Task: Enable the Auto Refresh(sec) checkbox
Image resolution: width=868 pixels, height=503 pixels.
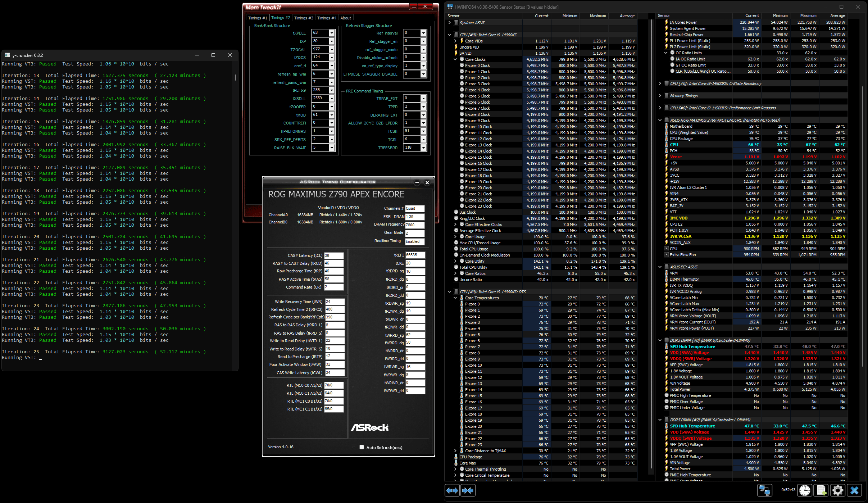Action: pos(362,447)
